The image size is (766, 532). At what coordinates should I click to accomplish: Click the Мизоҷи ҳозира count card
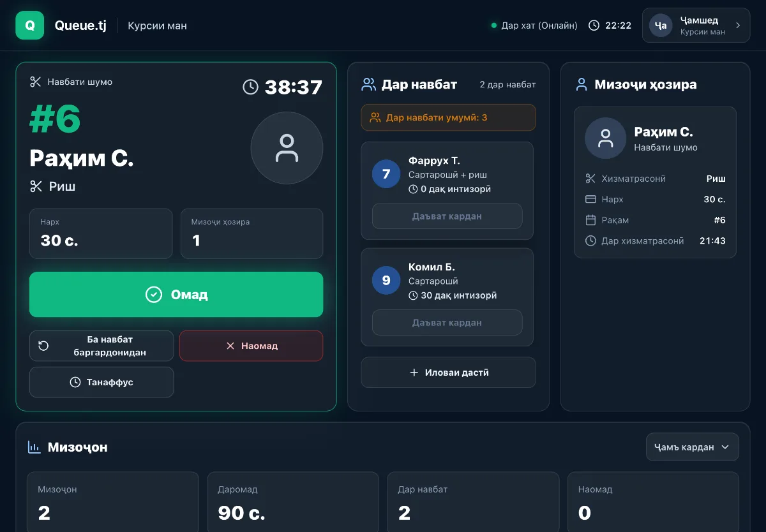coord(252,233)
